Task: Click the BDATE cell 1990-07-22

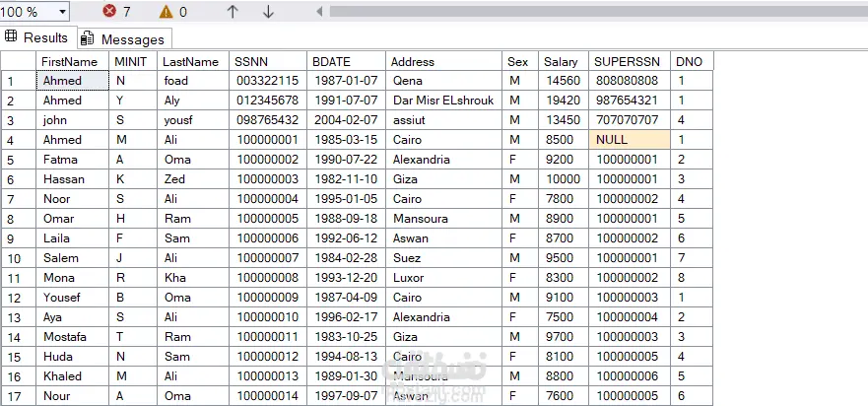Action: point(346,160)
